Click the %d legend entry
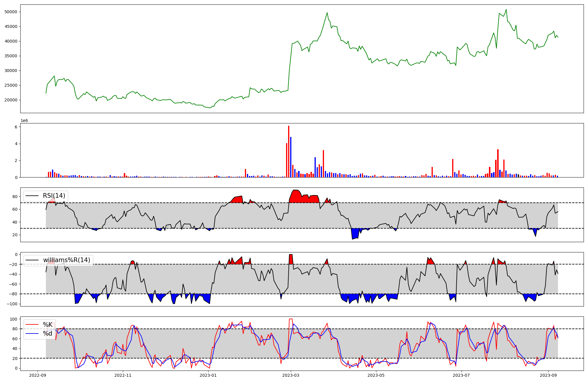The width and height of the screenshot is (588, 382). point(47,334)
